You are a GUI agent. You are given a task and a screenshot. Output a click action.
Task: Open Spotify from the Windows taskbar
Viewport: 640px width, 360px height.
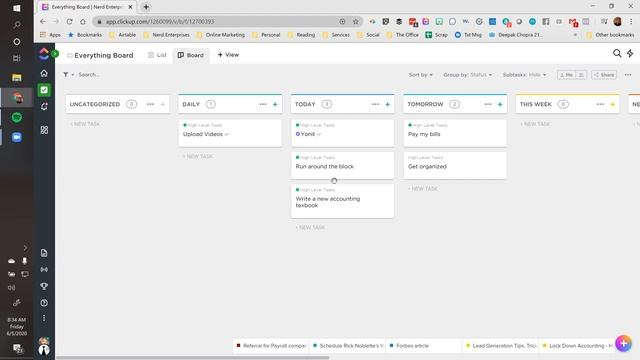tap(17, 118)
